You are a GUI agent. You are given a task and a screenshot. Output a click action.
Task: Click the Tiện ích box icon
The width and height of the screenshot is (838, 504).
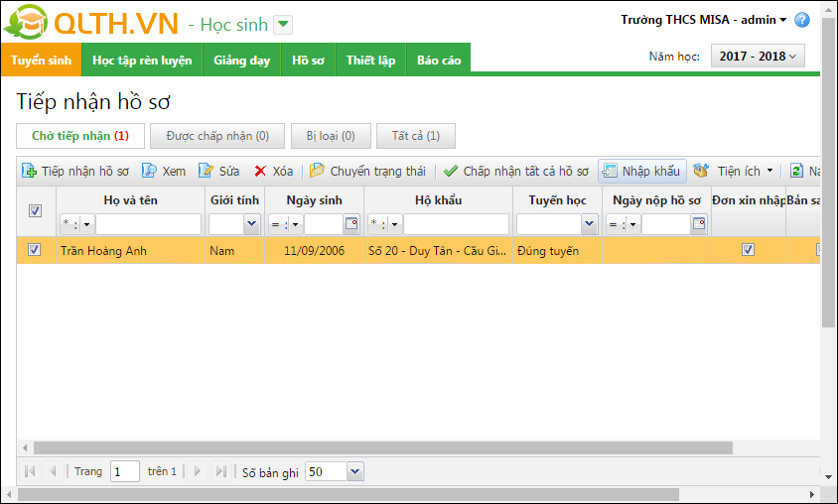tap(701, 171)
